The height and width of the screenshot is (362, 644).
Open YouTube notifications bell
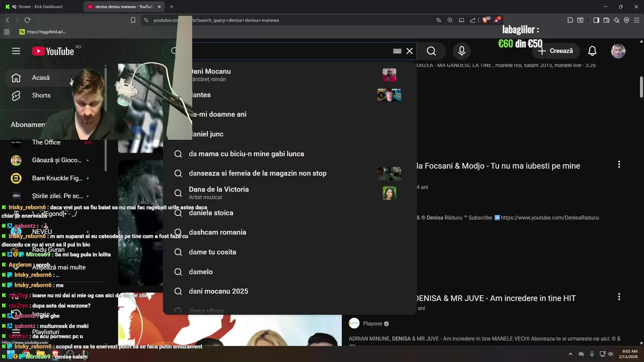(x=592, y=51)
